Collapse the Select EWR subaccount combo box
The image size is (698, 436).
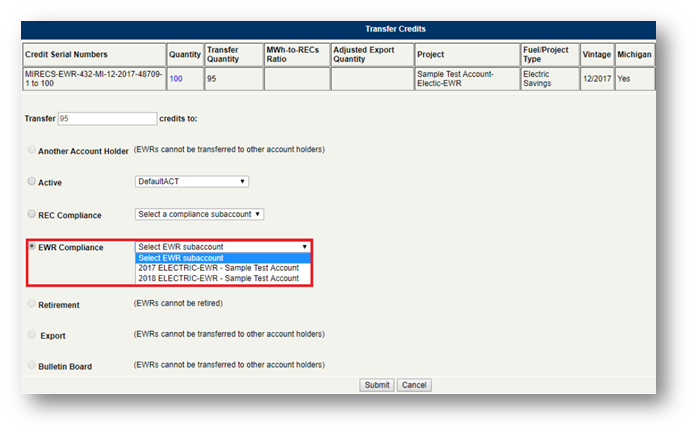coord(223,246)
